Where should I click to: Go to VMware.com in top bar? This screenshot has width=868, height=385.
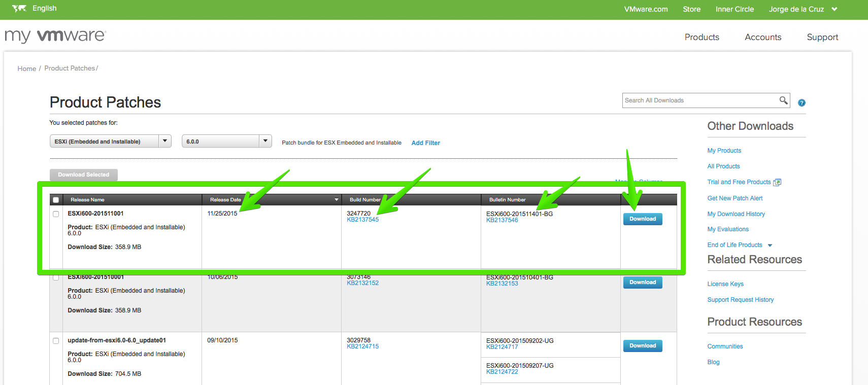tap(646, 9)
